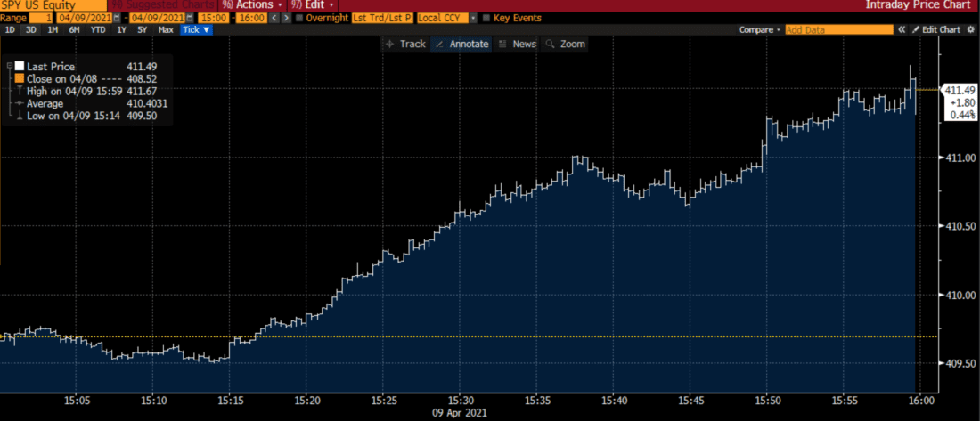Activate the Zoom magnifier tool
The image size is (980, 421).
[x=566, y=44]
